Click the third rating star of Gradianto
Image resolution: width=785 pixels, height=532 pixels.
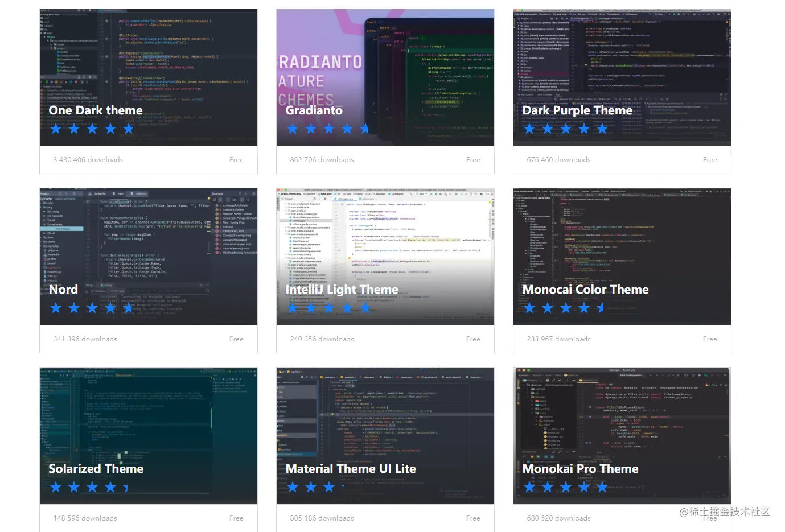[x=329, y=129]
